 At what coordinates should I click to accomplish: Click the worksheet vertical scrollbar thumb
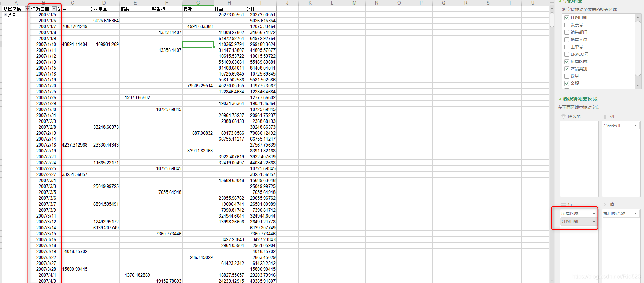552,20
